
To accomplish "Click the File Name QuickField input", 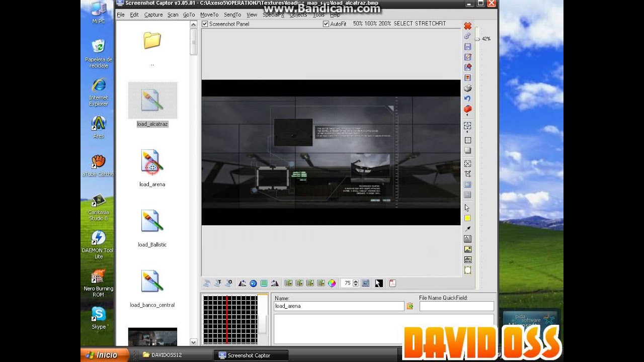I will pyautogui.click(x=457, y=306).
